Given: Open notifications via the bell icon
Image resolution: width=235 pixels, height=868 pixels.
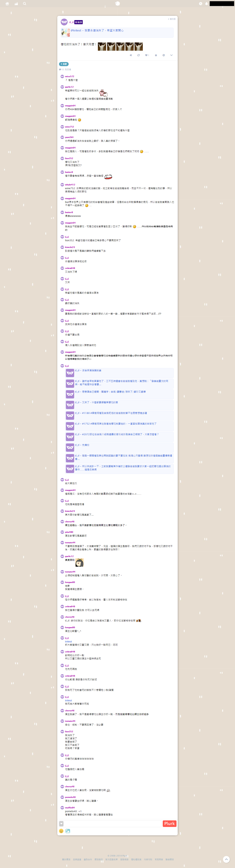Looking at the screenshot, I should (207, 4).
